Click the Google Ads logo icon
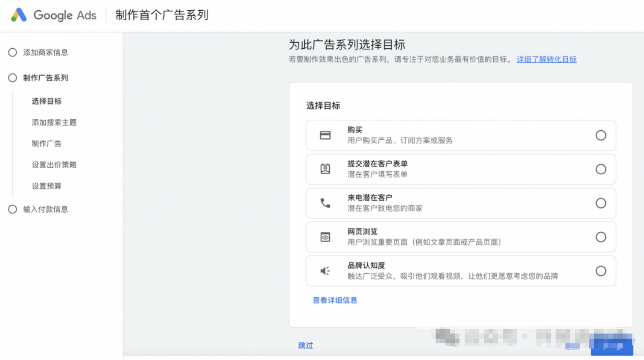 (19, 15)
